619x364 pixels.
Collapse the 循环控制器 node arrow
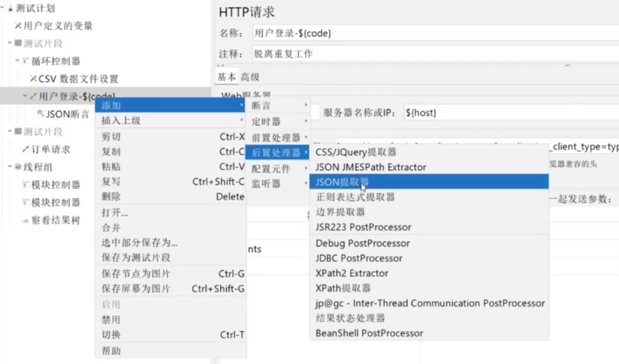pos(18,61)
